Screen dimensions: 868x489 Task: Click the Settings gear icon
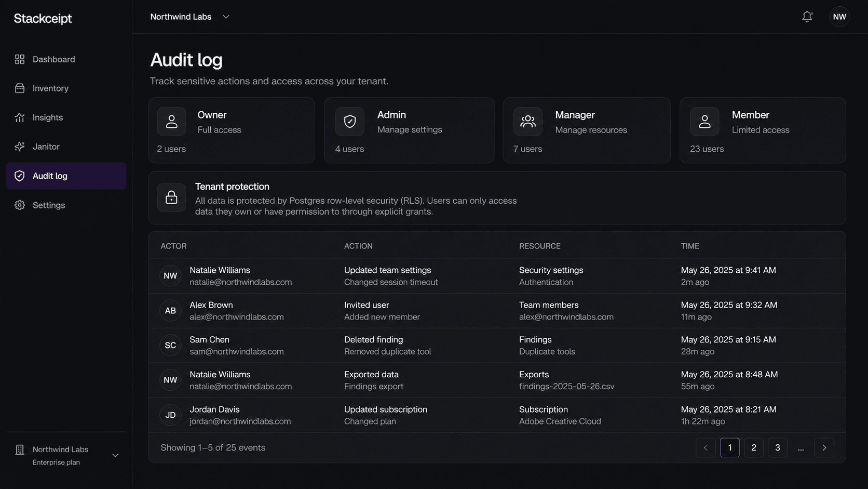point(20,205)
